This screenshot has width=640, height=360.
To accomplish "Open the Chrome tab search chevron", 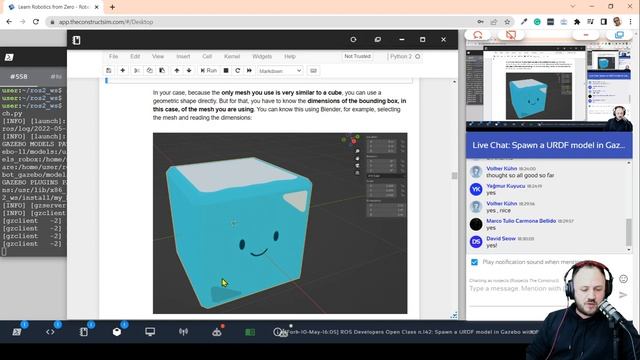I will click(573, 7).
